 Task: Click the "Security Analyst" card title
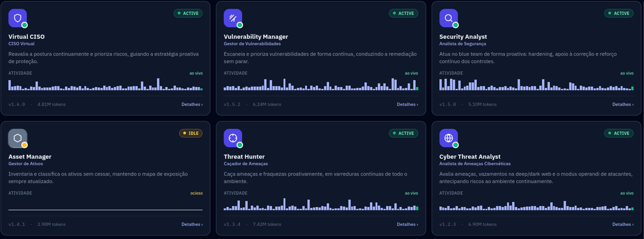[463, 37]
